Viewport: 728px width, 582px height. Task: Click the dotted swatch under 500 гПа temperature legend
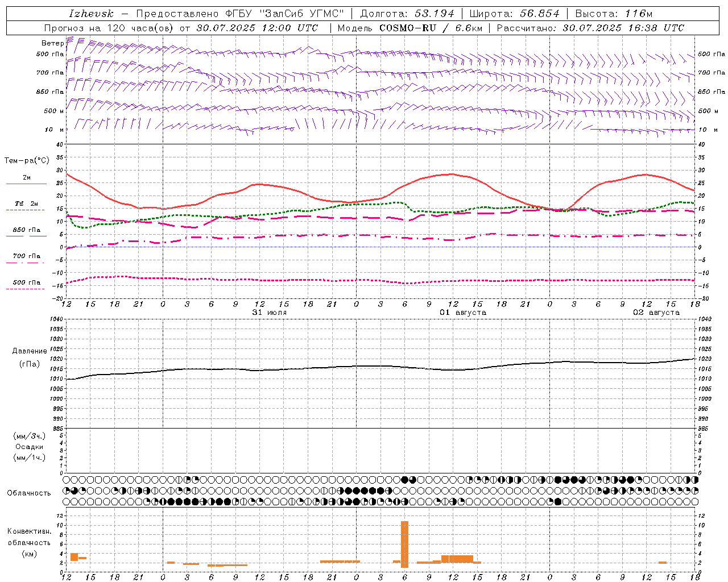[25, 289]
